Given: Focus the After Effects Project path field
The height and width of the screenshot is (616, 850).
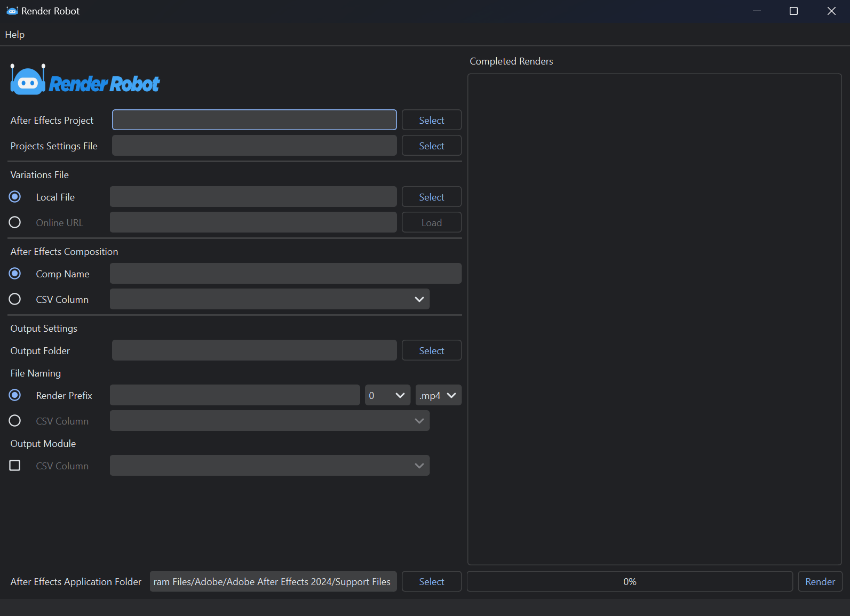Looking at the screenshot, I should 255,120.
